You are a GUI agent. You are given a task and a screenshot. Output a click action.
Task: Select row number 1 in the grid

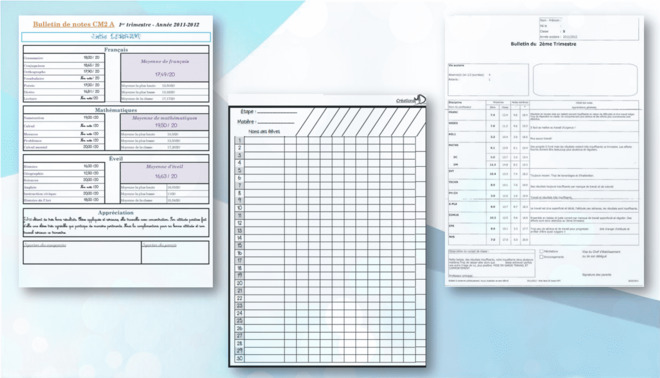click(x=240, y=141)
